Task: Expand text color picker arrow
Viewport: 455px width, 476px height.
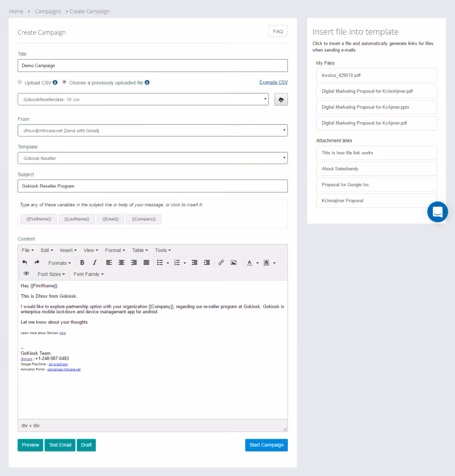Action: pos(257,263)
